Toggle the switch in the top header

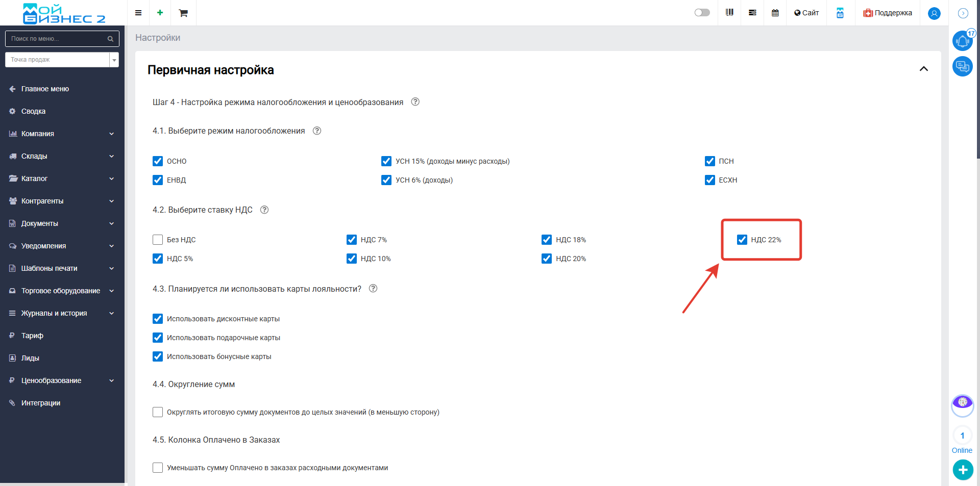click(x=702, y=13)
